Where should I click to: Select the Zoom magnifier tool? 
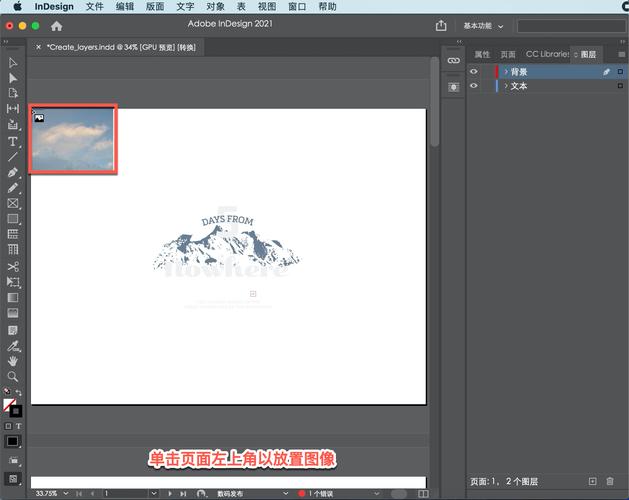13,376
